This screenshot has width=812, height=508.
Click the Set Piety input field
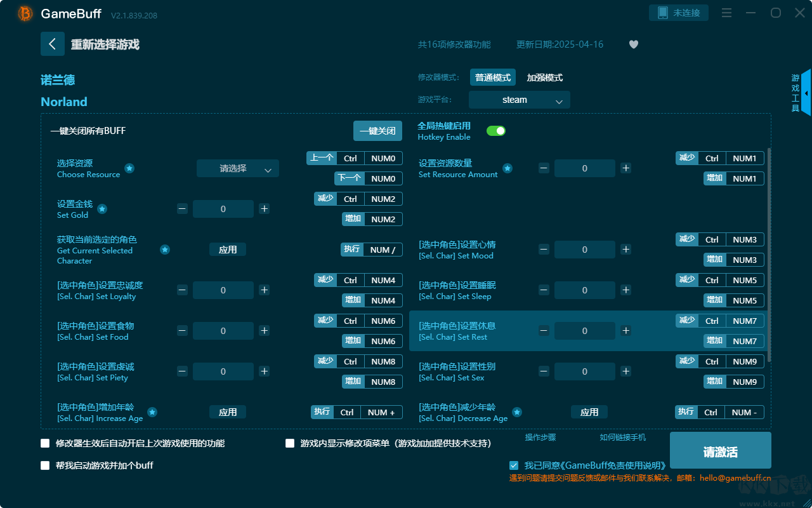point(223,371)
